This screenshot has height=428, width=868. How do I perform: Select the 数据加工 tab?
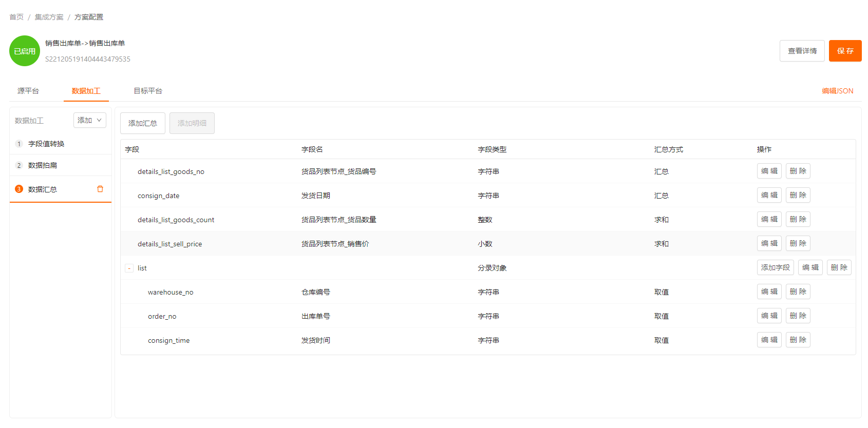(86, 91)
